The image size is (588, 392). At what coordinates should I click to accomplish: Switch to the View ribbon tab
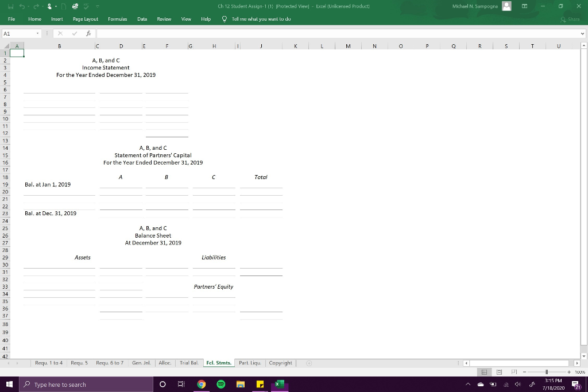click(186, 19)
